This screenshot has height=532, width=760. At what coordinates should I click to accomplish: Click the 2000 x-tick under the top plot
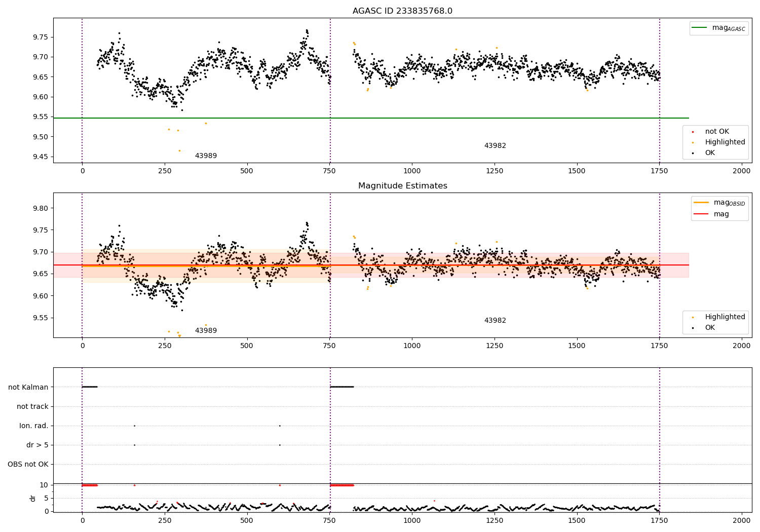[742, 171]
